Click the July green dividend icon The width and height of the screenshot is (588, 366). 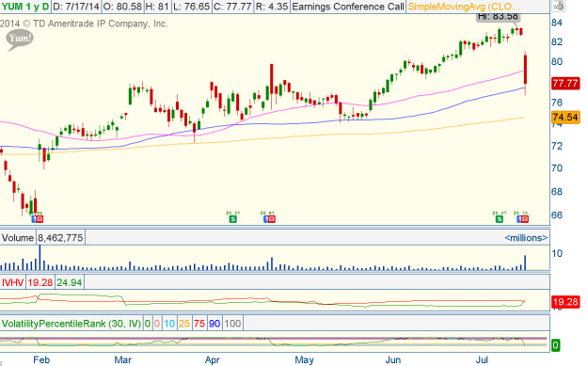pos(500,219)
